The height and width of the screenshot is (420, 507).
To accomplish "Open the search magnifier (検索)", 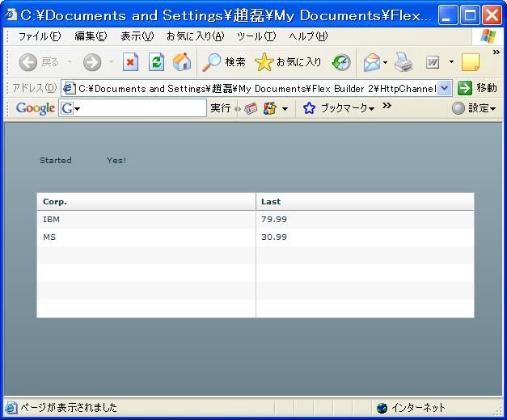I will click(x=224, y=61).
